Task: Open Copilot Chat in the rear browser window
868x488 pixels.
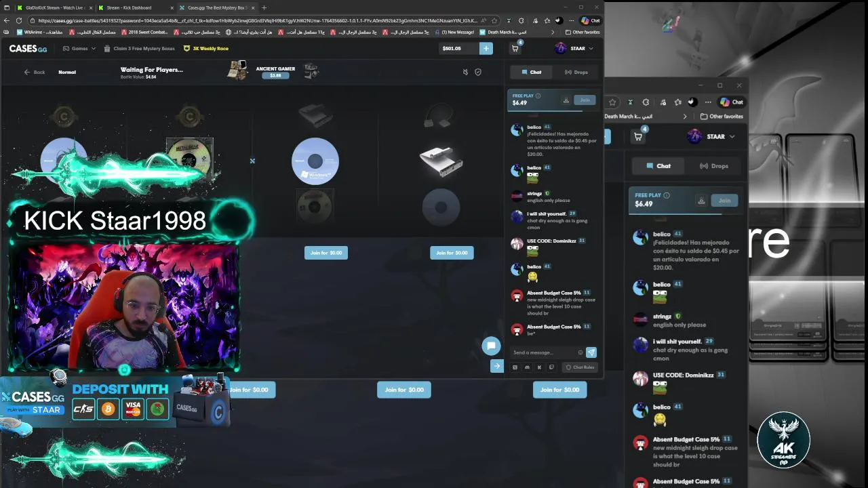Action: pyautogui.click(x=732, y=102)
